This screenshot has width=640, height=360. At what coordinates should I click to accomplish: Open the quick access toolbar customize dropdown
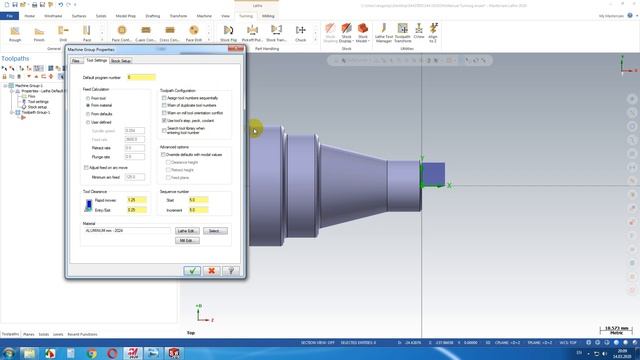pos(75,5)
